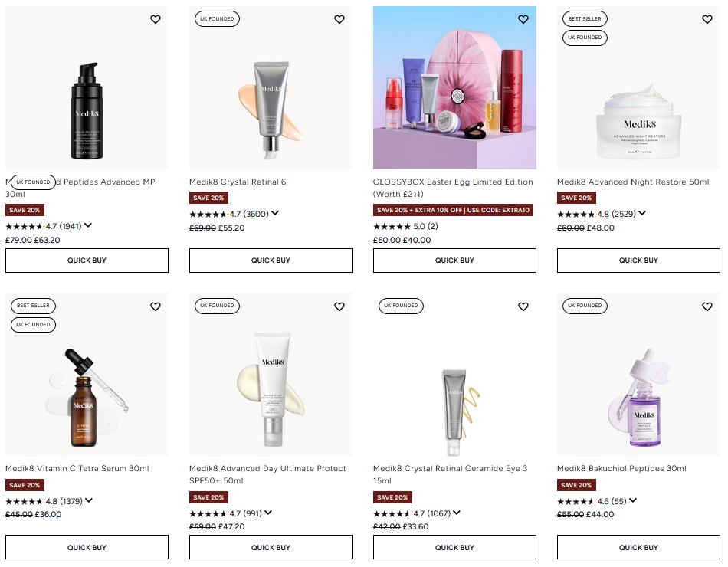Quick Buy the GLOSSYBOX Easter Egg Limited Edition

pyautogui.click(x=454, y=261)
